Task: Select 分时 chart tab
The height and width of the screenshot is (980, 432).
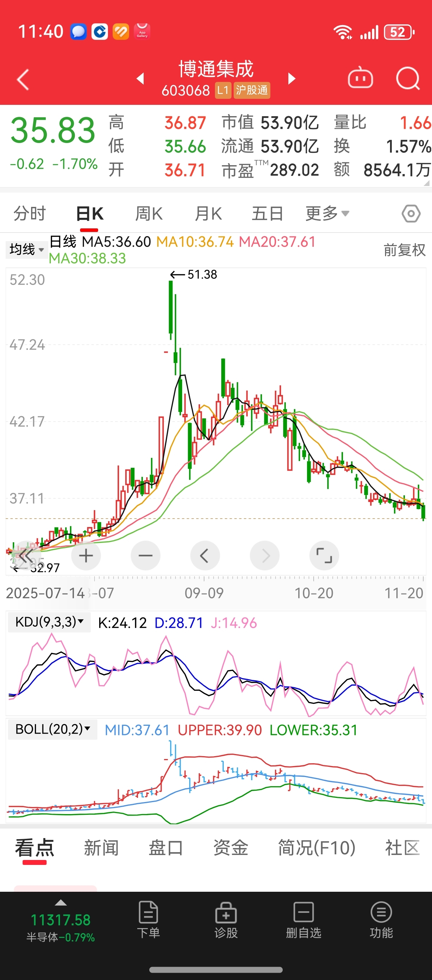Action: point(30,214)
